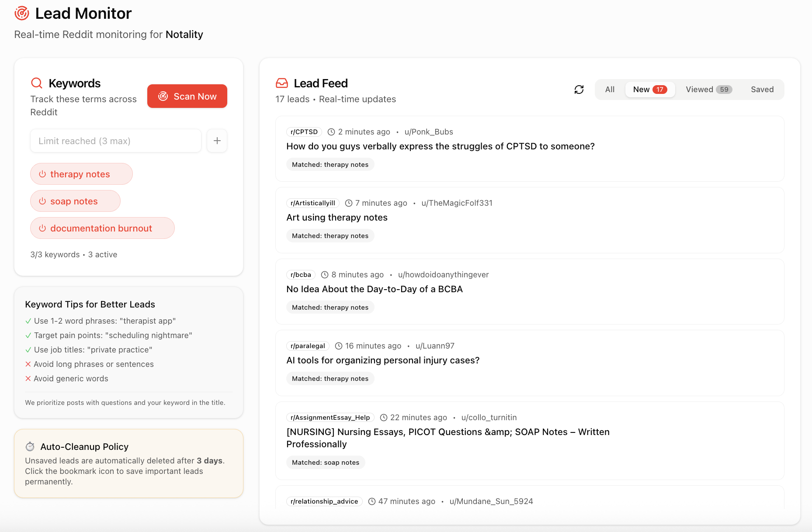Click the inbox icon beside Lead Feed

click(282, 83)
